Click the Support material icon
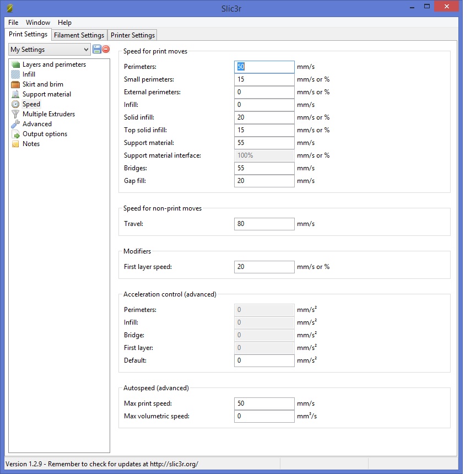476x474 pixels. click(15, 94)
